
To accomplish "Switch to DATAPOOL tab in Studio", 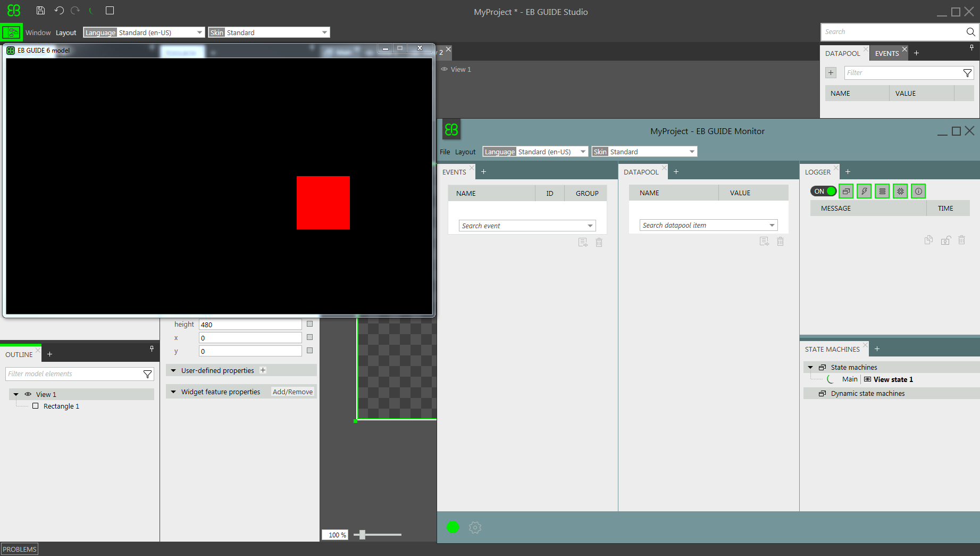I will (x=842, y=53).
